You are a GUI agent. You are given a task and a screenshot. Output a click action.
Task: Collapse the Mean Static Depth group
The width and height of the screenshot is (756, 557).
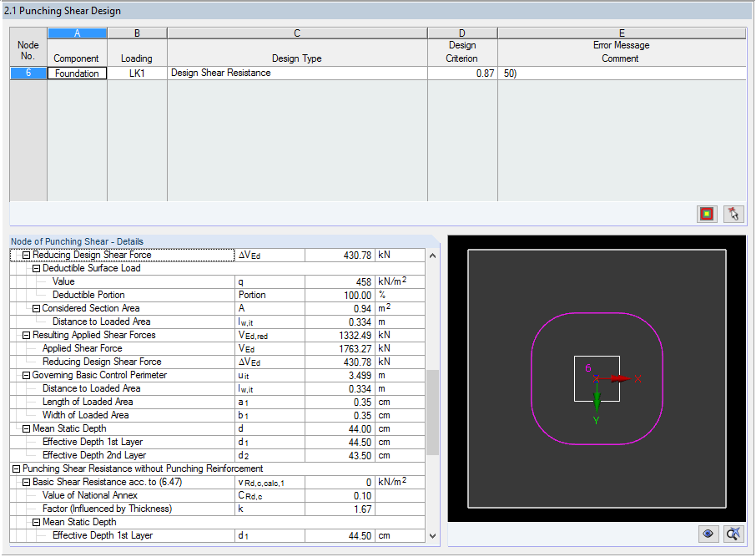pyautogui.click(x=26, y=428)
